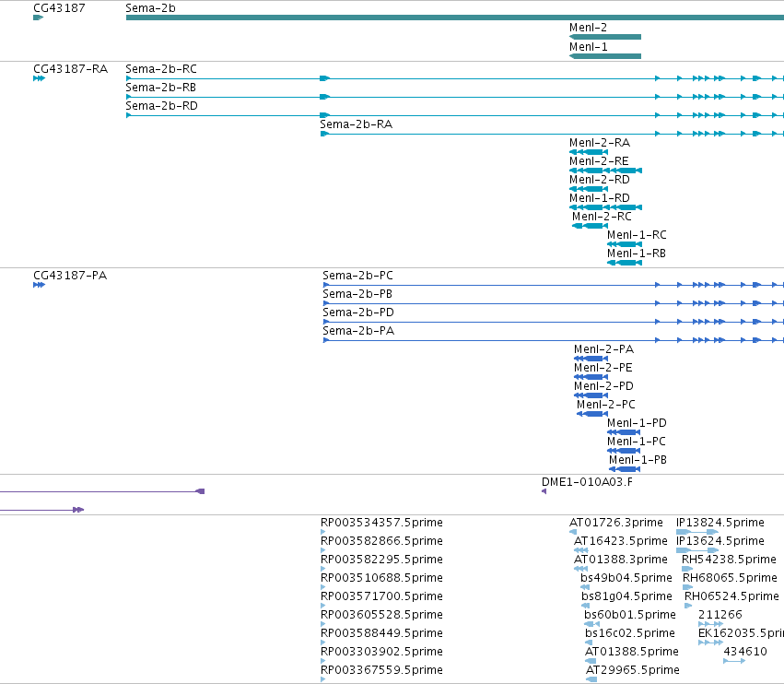
Task: Select the Sema-2b-PC protein track
Action: coord(554,285)
